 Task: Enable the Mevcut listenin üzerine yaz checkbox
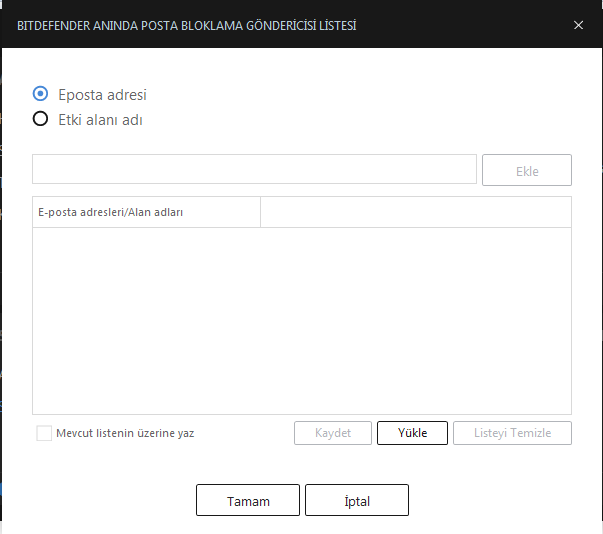(x=44, y=433)
